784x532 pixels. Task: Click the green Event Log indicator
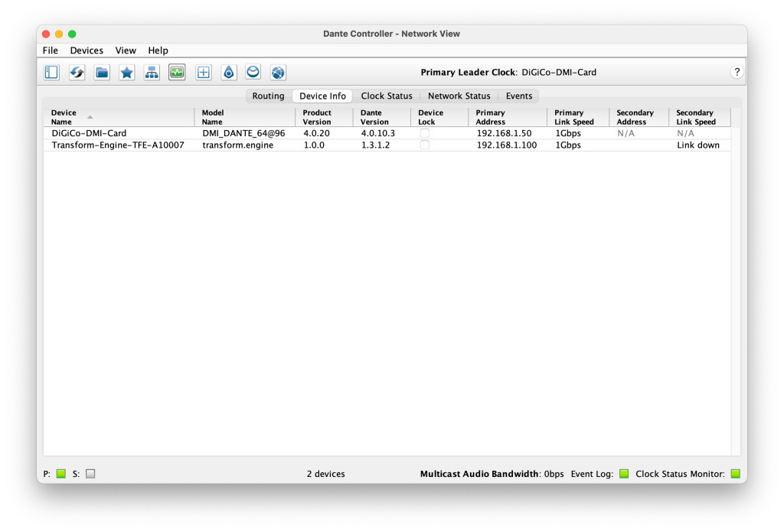(x=624, y=474)
